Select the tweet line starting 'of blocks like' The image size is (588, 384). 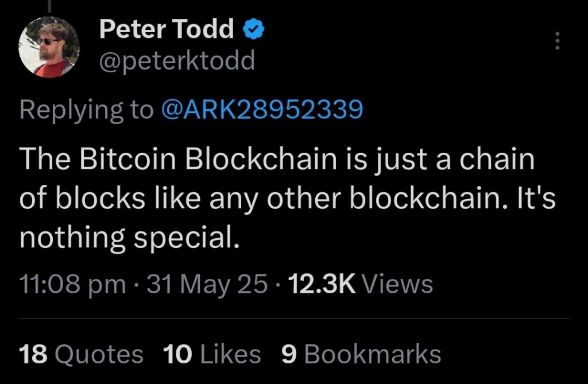coord(287,199)
